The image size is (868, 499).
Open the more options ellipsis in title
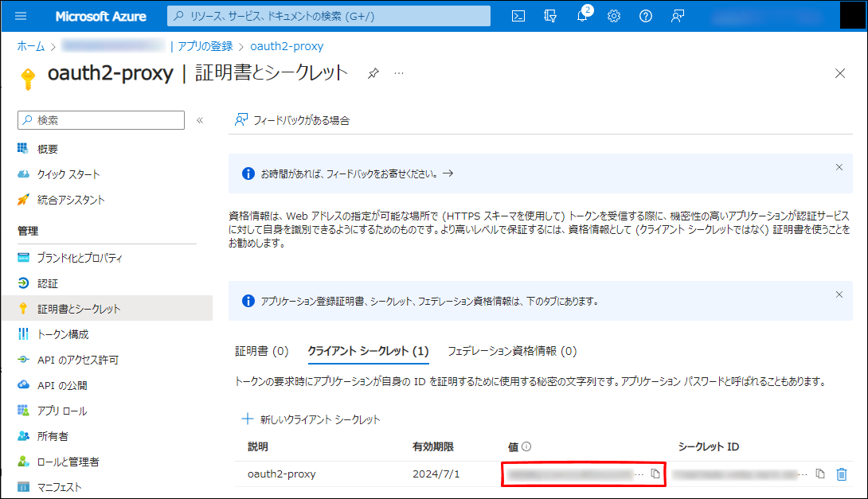click(x=399, y=73)
